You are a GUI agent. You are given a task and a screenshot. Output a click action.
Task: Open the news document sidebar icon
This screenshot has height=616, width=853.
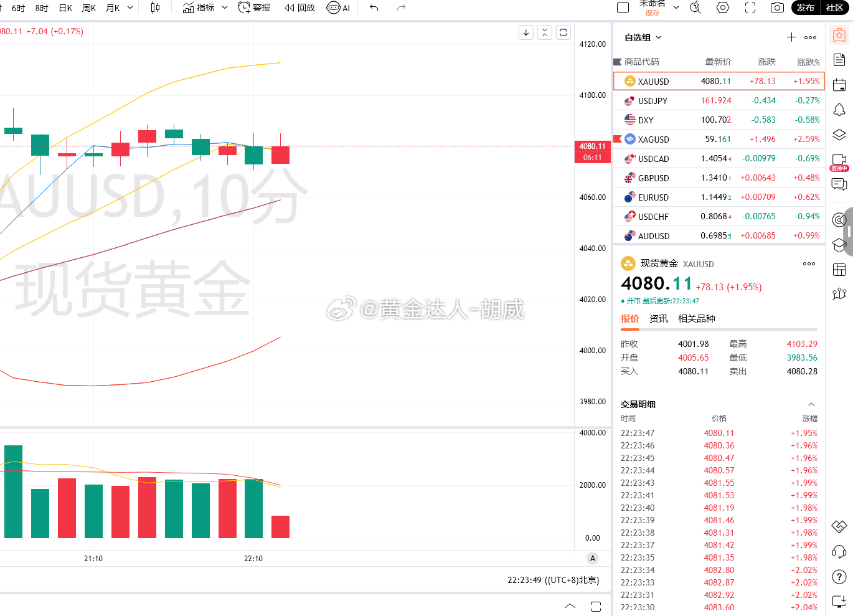tap(839, 60)
